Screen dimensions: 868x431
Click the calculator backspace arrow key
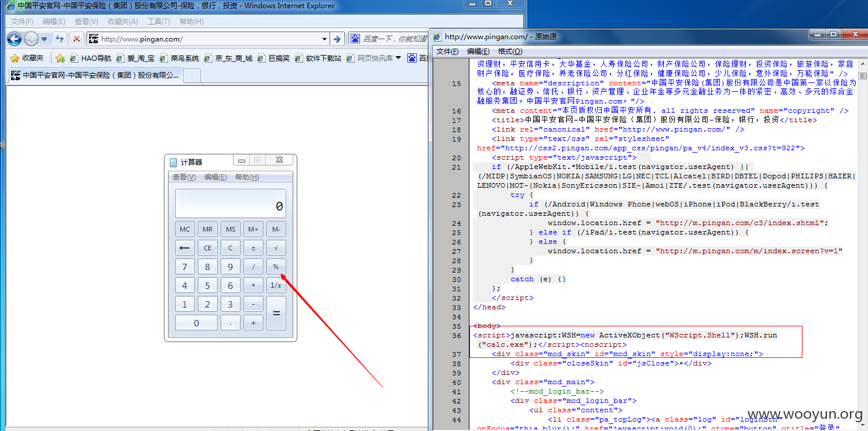(185, 248)
